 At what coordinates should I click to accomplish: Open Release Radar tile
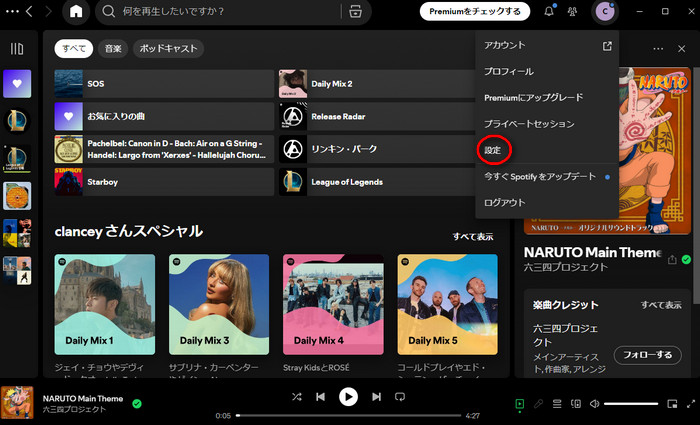(377, 117)
